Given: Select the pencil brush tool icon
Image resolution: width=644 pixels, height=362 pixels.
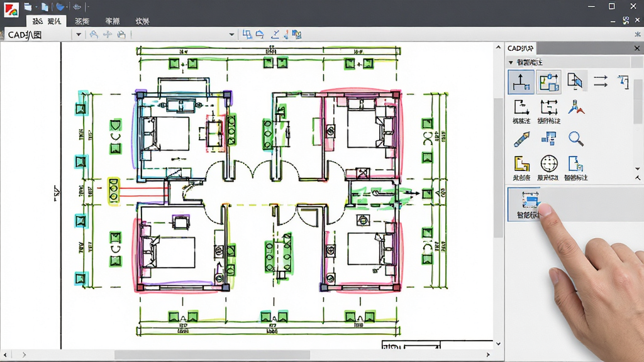Looking at the screenshot, I should 521,140.
